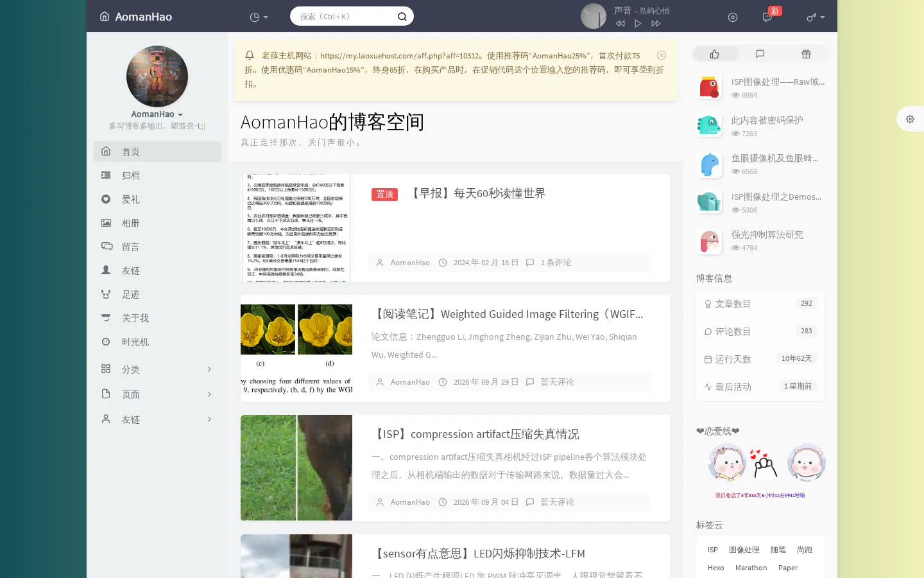Click the yellow flowers post thumbnail
This screenshot has width=924, height=578.
click(x=296, y=349)
